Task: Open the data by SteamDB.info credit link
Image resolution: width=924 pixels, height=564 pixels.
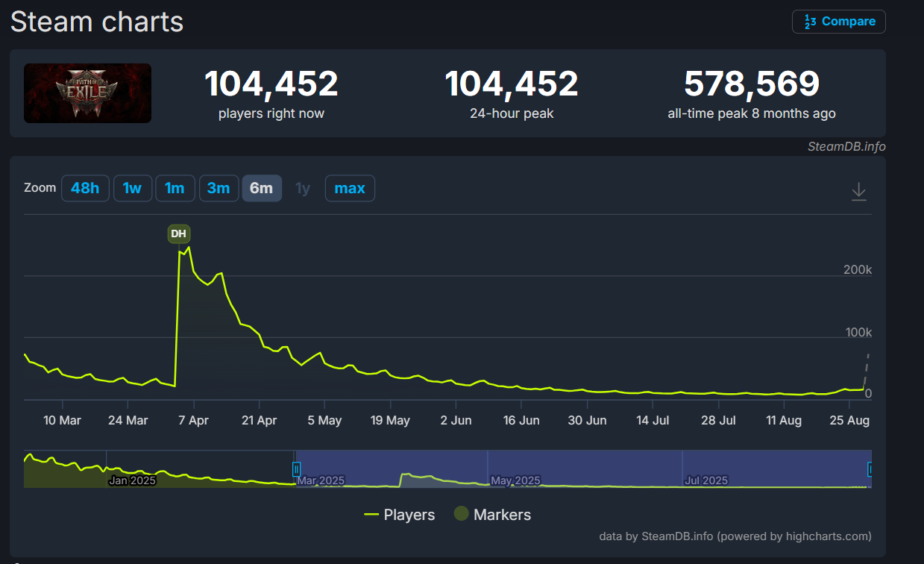Action: coord(735,536)
